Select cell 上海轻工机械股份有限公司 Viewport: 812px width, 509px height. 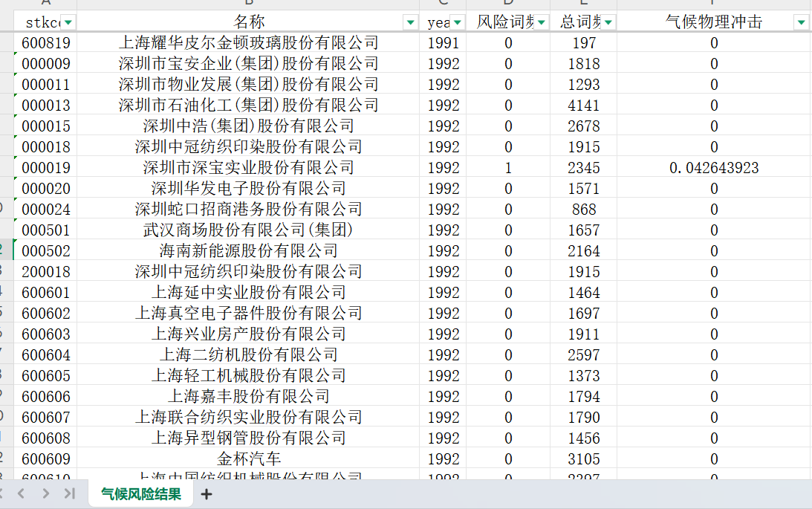[248, 375]
